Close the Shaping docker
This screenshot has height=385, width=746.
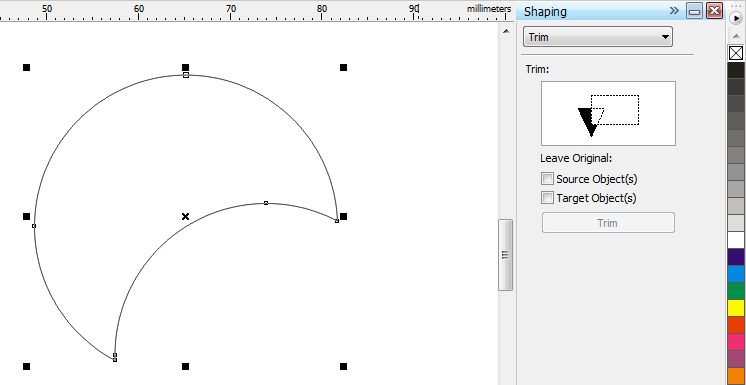tap(714, 11)
